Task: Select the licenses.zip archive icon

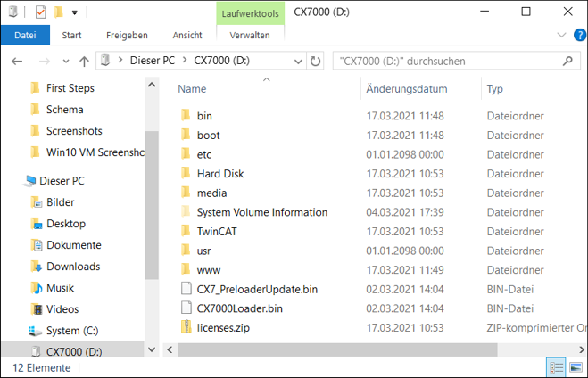Action: (x=186, y=327)
